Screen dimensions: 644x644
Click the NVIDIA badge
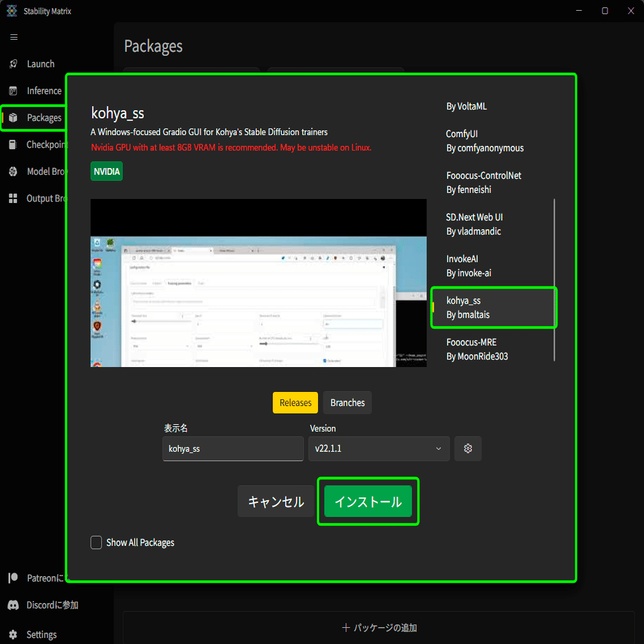tap(107, 171)
